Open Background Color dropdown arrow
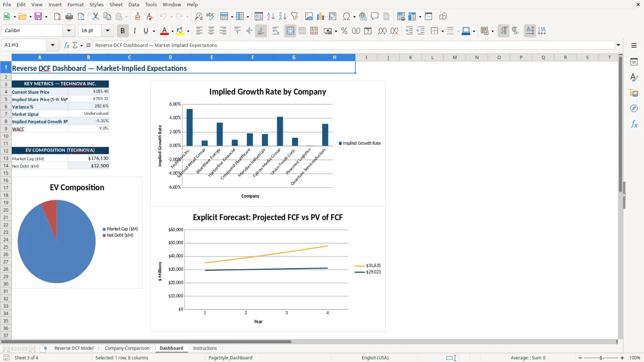Screen dimensions: 644x362 click(x=188, y=31)
